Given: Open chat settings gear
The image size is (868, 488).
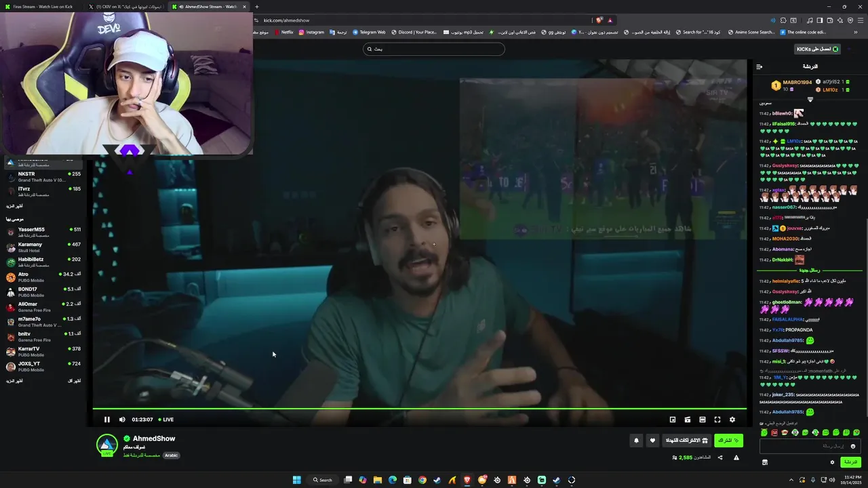Looking at the screenshot, I should click(832, 462).
